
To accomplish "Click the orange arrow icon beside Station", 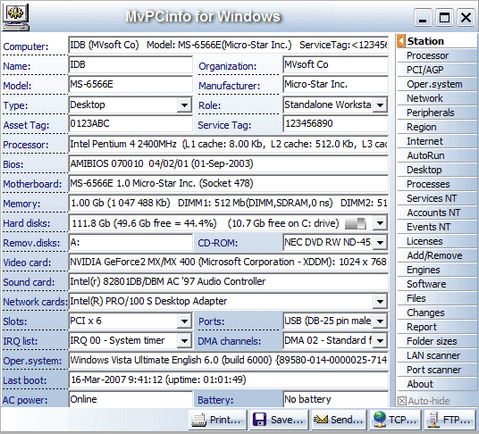I will point(401,41).
